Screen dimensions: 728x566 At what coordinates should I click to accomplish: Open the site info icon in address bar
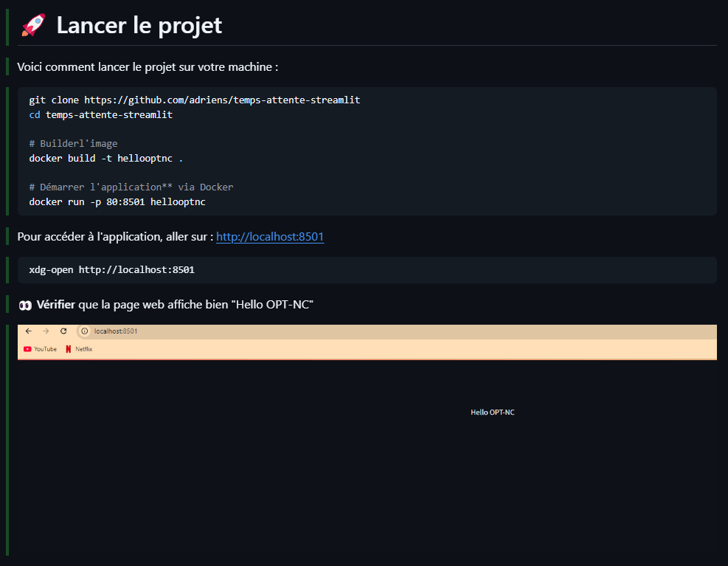pyautogui.click(x=85, y=331)
